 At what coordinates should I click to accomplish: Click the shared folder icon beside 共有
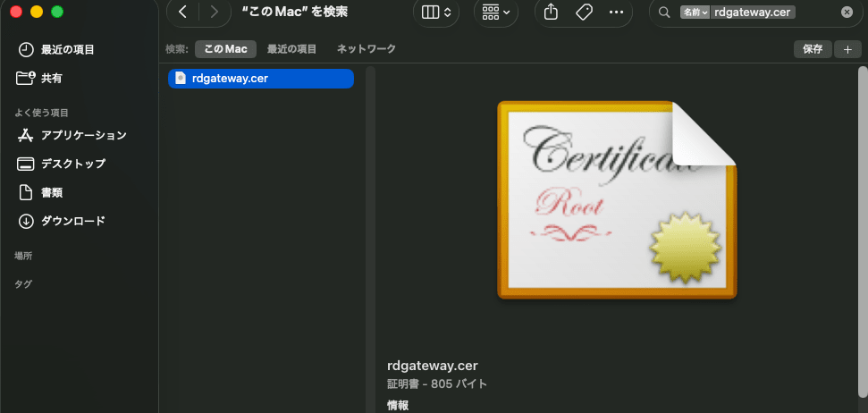26,78
